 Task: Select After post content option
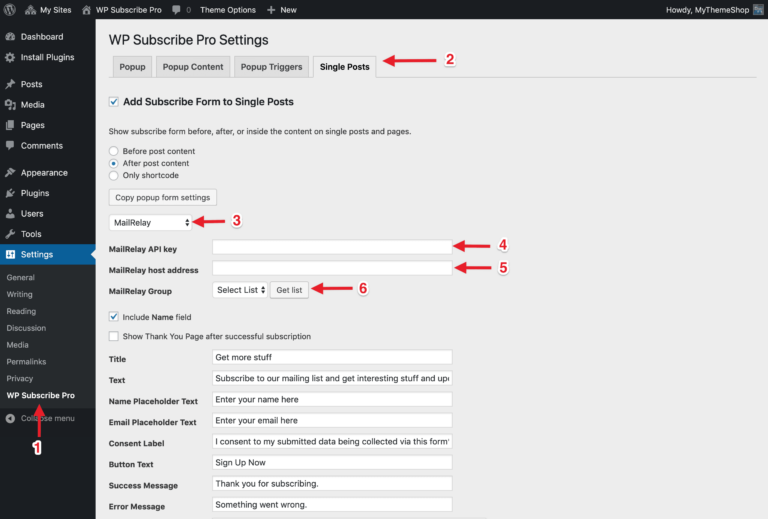pyautogui.click(x=114, y=163)
